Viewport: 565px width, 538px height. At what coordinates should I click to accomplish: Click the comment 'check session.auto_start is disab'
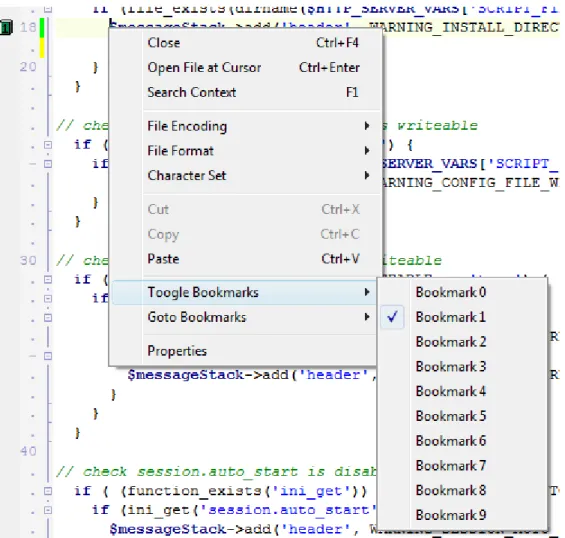[217, 471]
